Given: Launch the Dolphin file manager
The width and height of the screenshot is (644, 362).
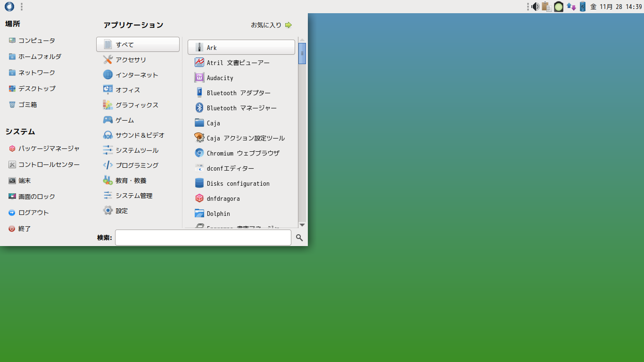Looking at the screenshot, I should pyautogui.click(x=241, y=214).
